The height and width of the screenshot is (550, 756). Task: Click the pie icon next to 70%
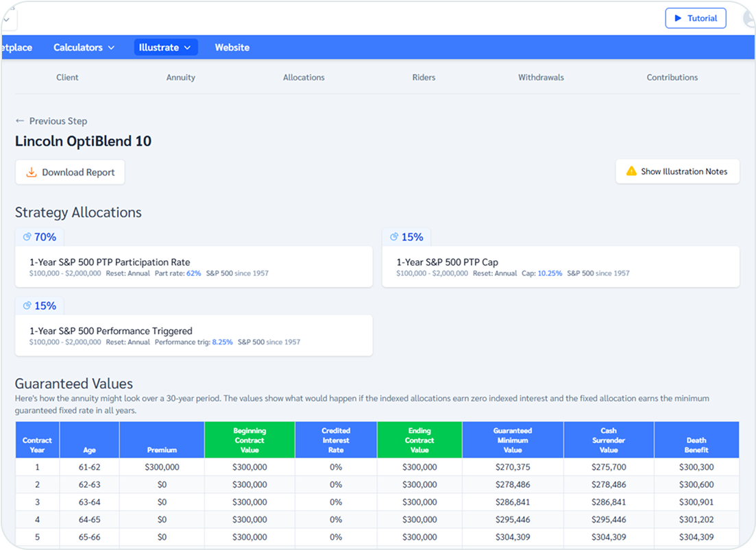[x=27, y=236]
